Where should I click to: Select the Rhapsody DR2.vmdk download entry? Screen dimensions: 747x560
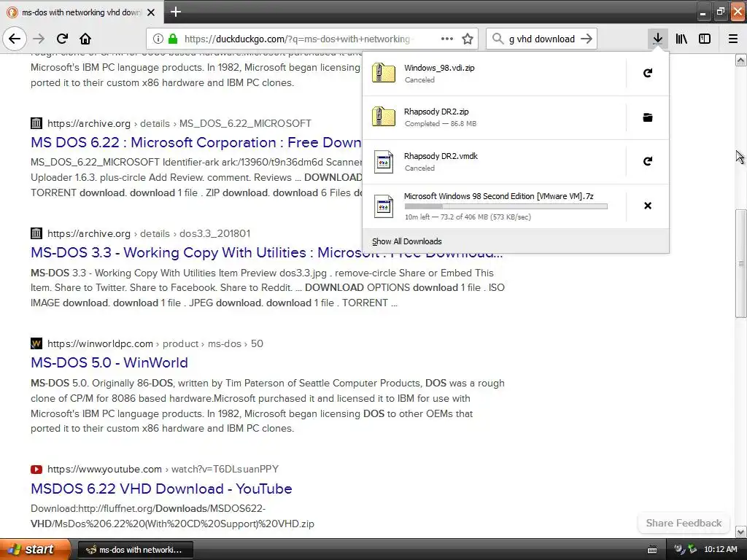tap(494, 161)
